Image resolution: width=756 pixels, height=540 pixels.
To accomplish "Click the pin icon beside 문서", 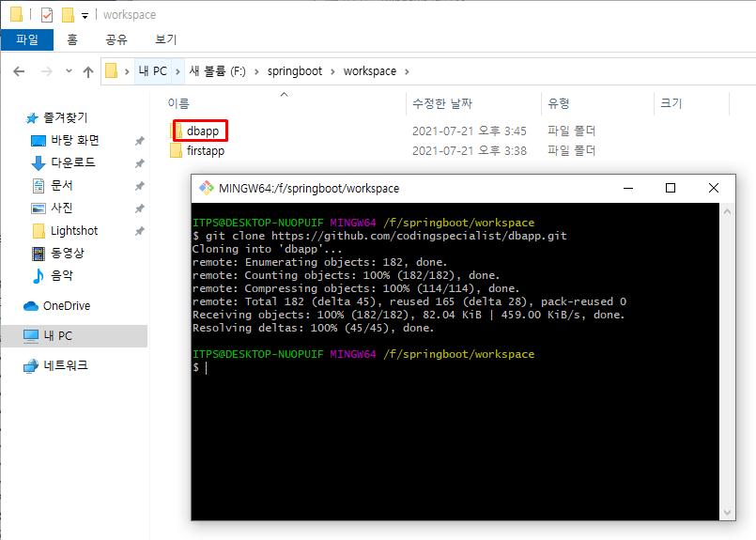I will pyautogui.click(x=139, y=186).
